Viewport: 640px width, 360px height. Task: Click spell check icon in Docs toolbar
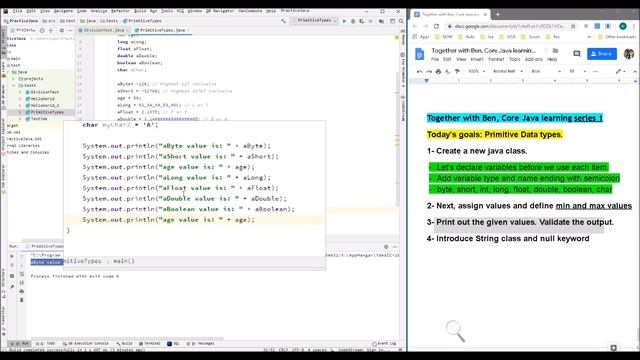pos(448,71)
